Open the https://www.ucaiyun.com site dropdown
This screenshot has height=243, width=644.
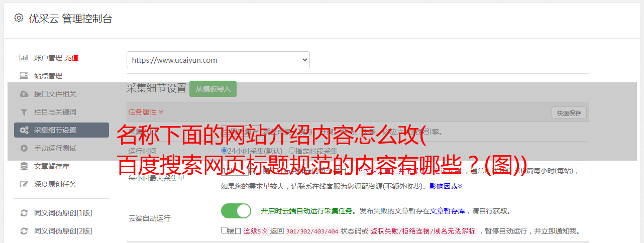point(218,60)
